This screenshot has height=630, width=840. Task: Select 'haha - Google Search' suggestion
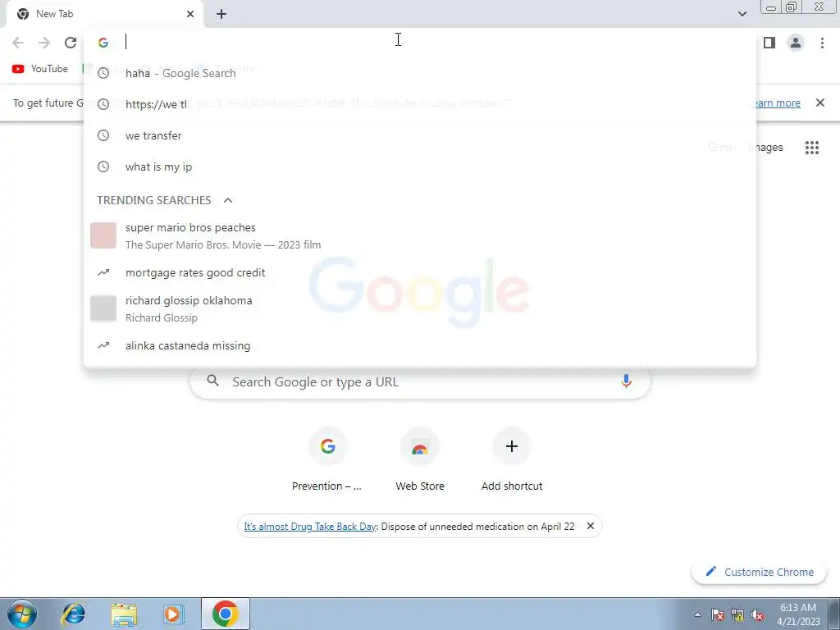(420, 73)
